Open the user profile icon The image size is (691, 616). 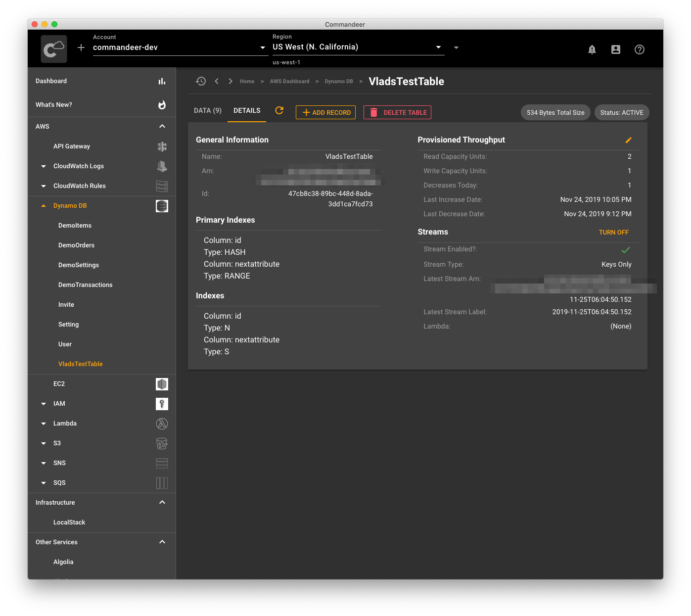(x=616, y=49)
